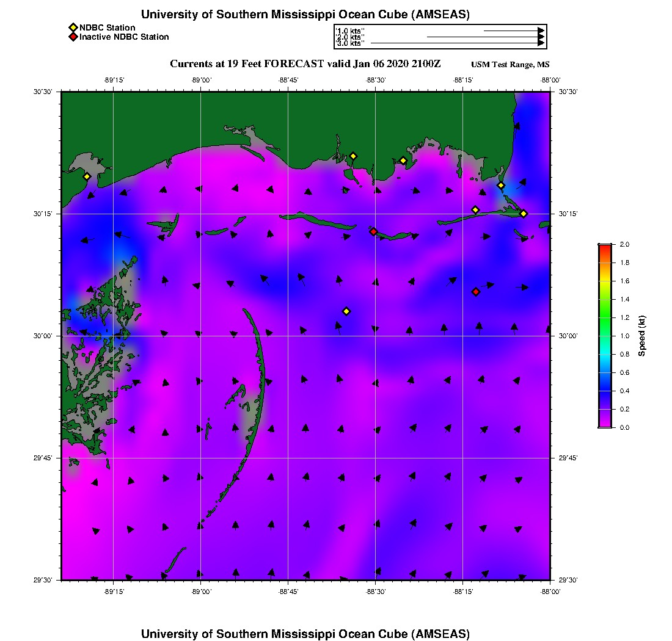
Task: Click the USM Test Range, MS label
Action: coord(510,65)
